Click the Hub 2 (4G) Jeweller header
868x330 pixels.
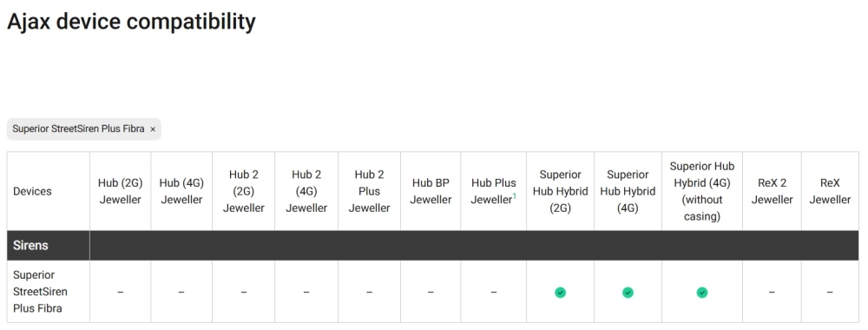click(306, 191)
